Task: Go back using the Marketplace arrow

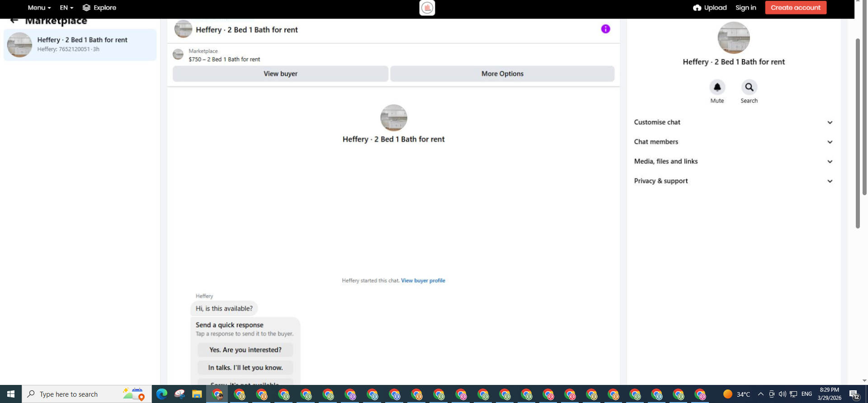Action: (14, 20)
